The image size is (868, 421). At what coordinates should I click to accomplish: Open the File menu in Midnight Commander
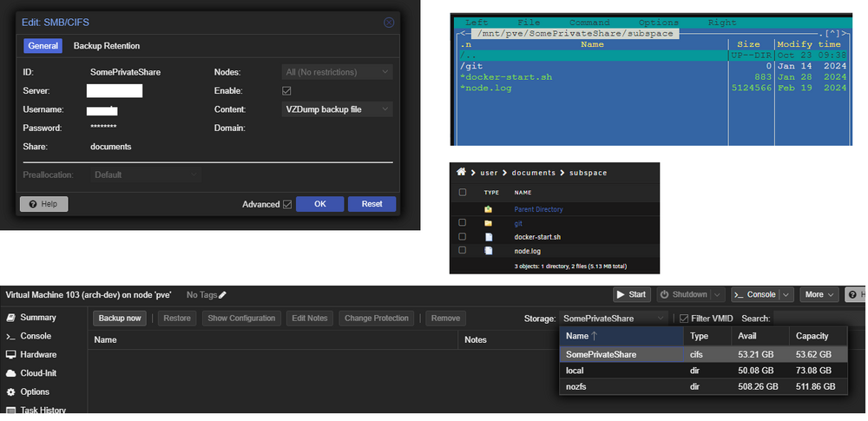(x=529, y=23)
